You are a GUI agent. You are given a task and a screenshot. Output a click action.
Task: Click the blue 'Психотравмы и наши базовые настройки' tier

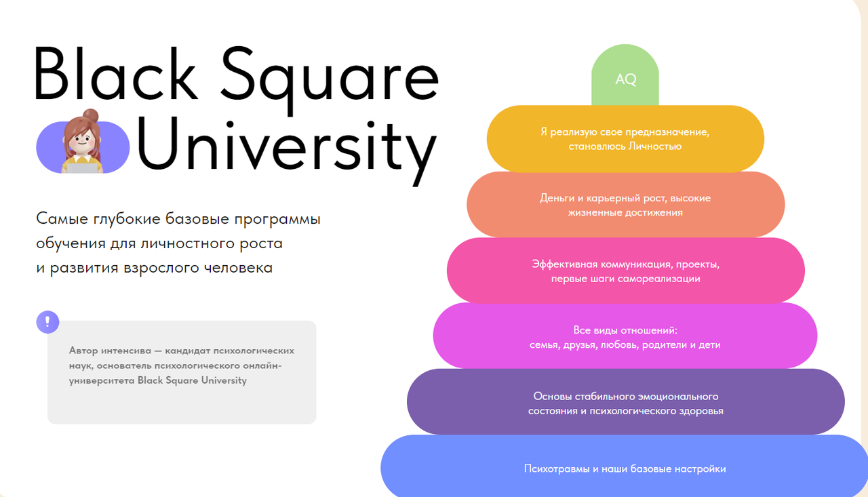[625, 469]
